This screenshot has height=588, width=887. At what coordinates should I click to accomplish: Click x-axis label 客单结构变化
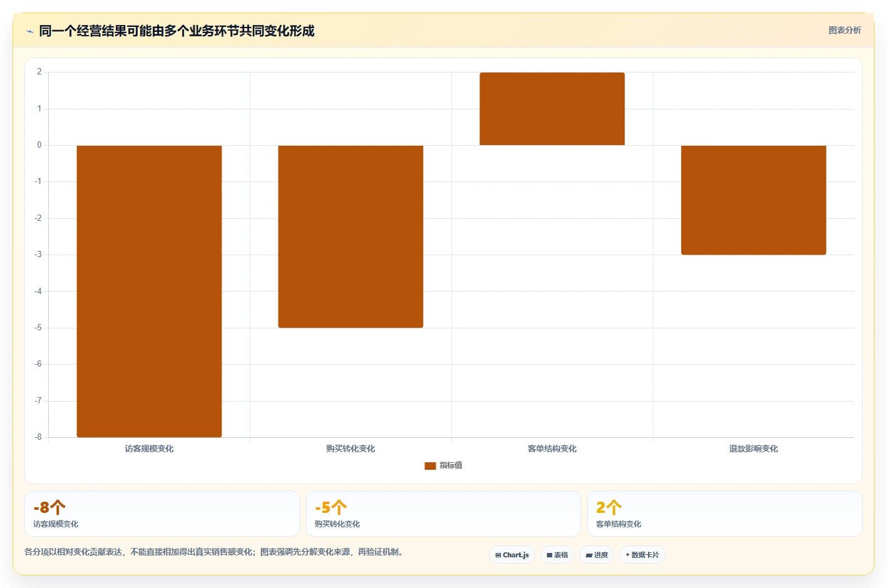coord(552,449)
